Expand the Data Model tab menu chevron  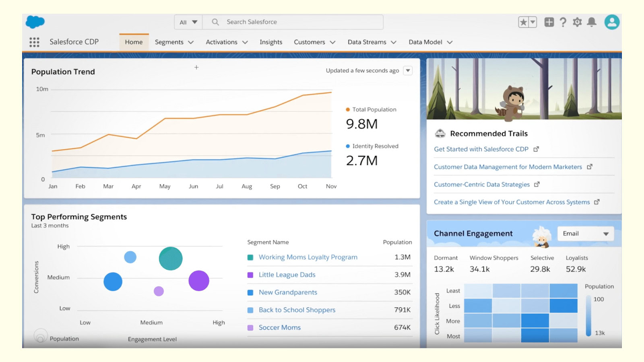tap(450, 42)
